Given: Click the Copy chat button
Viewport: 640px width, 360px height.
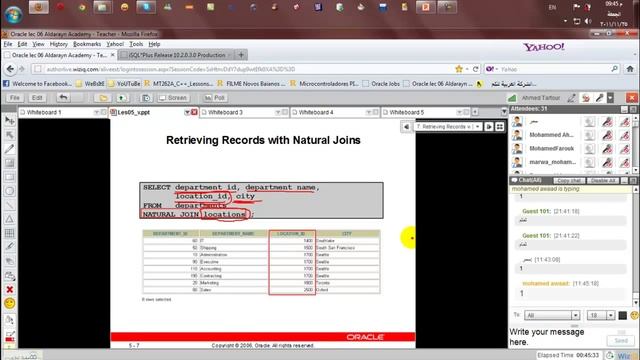Looking at the screenshot, I should tap(569, 180).
